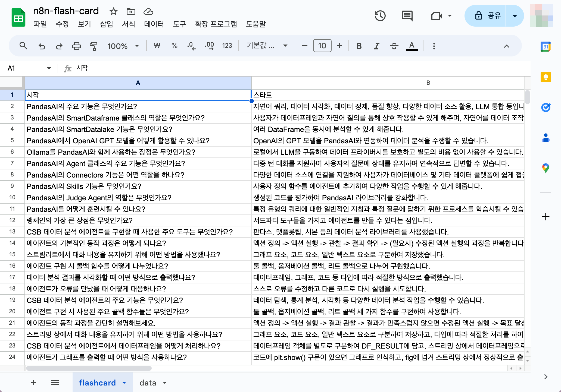Move document to a folder

131,11
